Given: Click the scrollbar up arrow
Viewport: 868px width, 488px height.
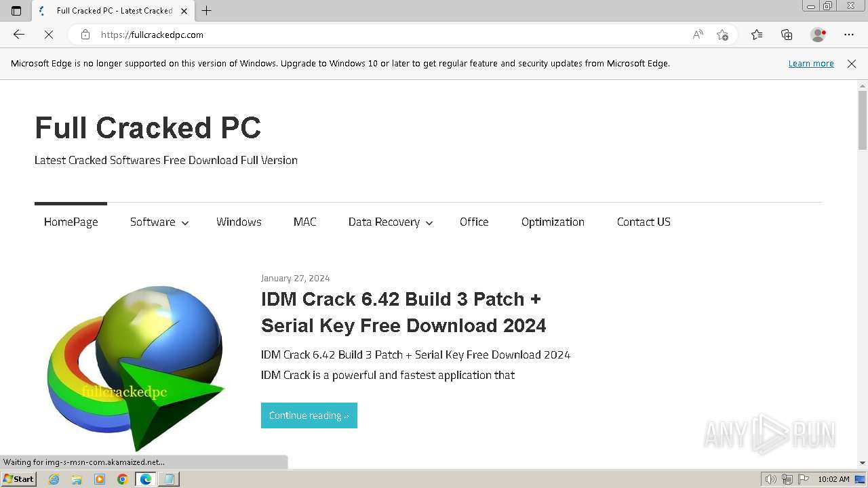Looking at the screenshot, I should [x=863, y=85].
